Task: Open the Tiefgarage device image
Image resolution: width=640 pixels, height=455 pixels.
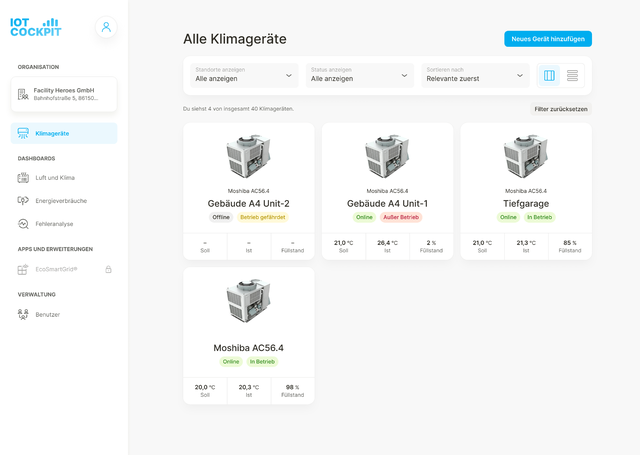Action: tap(526, 156)
